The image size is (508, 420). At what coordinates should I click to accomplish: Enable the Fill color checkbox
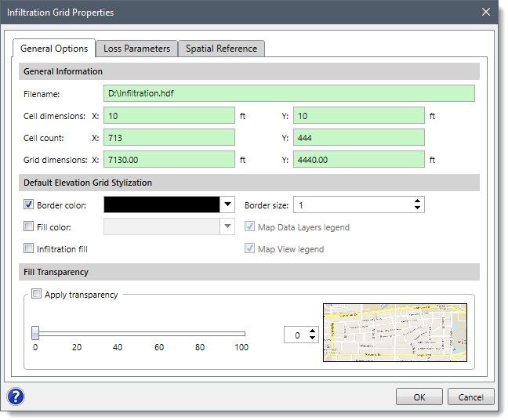pos(28,226)
